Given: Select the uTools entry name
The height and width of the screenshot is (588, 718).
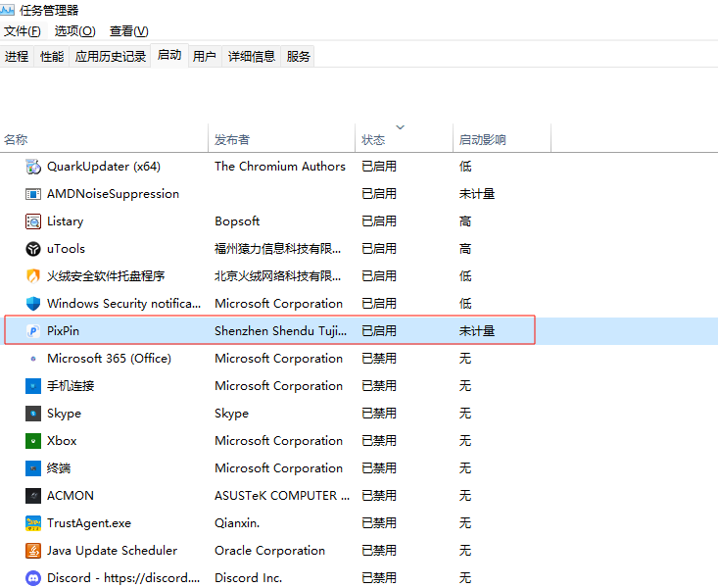Looking at the screenshot, I should click(66, 249).
